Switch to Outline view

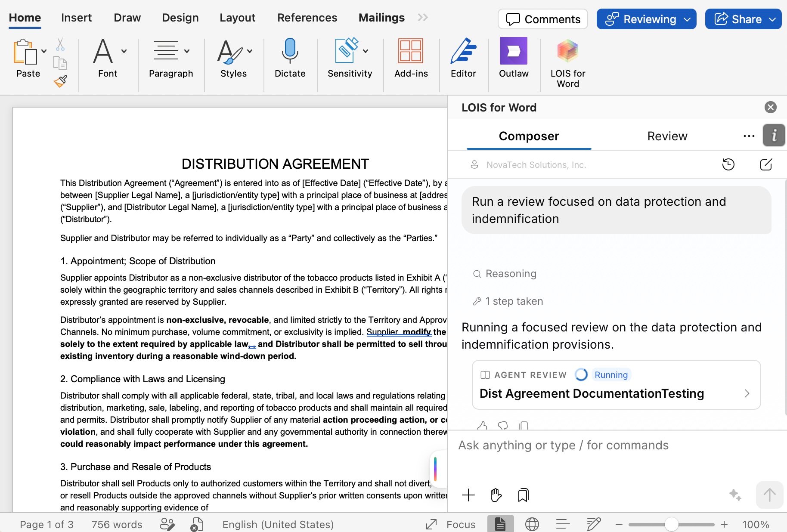click(x=563, y=524)
